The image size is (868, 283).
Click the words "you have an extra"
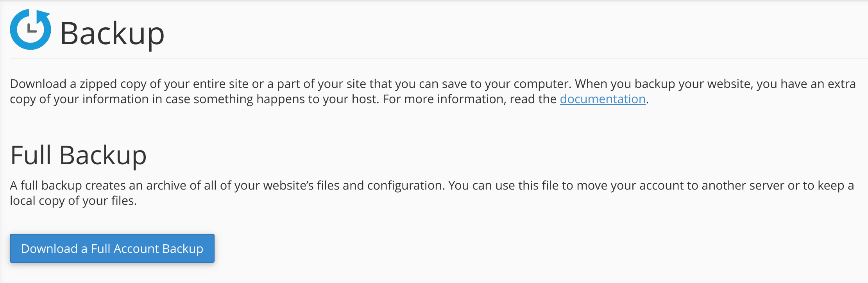pyautogui.click(x=806, y=84)
